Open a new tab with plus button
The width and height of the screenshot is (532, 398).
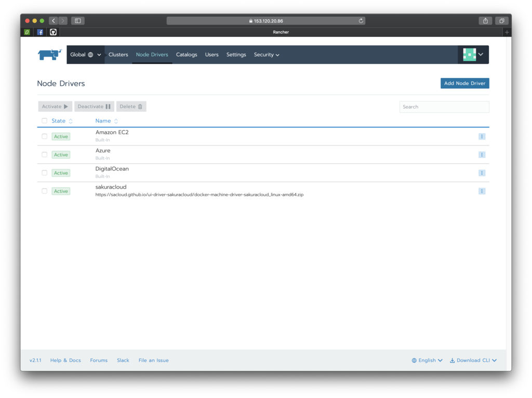[x=507, y=32]
